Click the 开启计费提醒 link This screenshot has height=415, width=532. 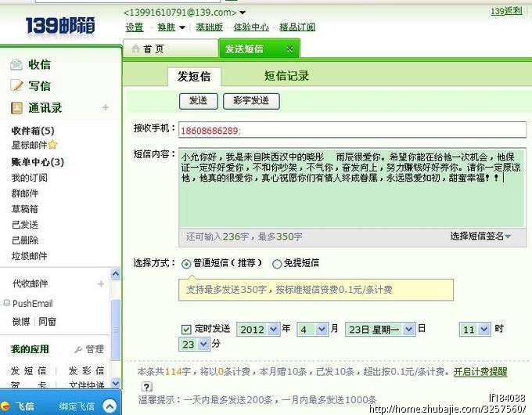click(480, 371)
